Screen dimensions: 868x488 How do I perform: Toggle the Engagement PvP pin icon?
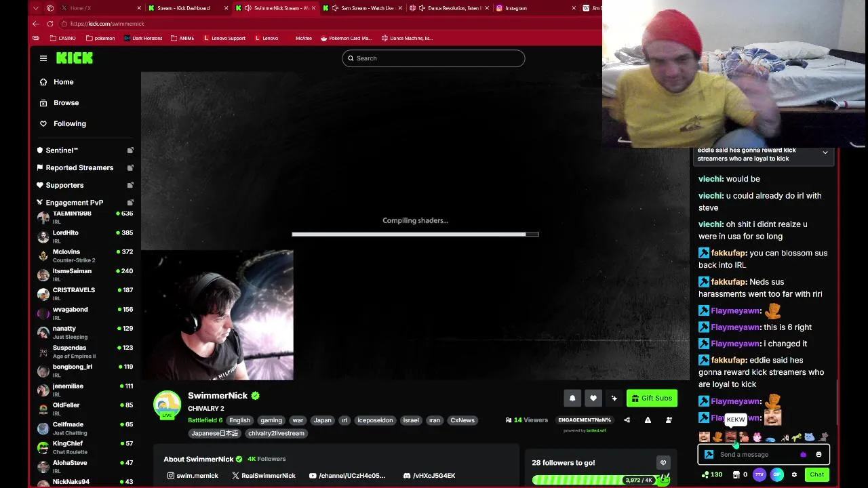(130, 203)
